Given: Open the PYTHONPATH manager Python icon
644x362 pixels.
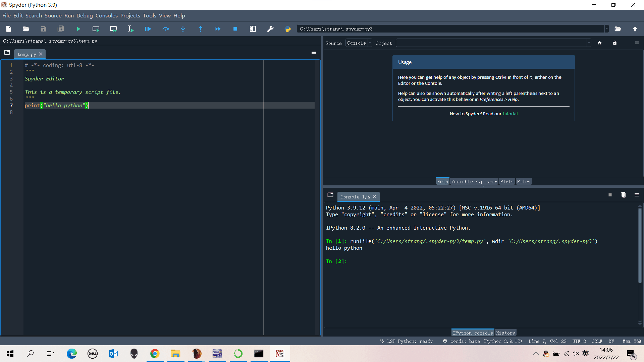Looking at the screenshot, I should point(288,29).
